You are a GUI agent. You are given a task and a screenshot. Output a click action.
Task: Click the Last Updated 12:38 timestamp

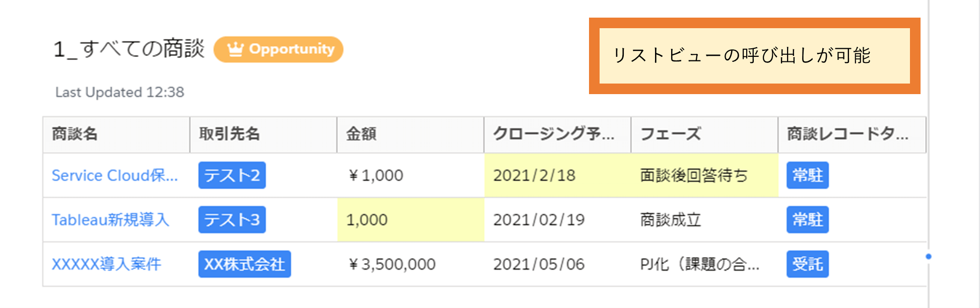coord(120,92)
